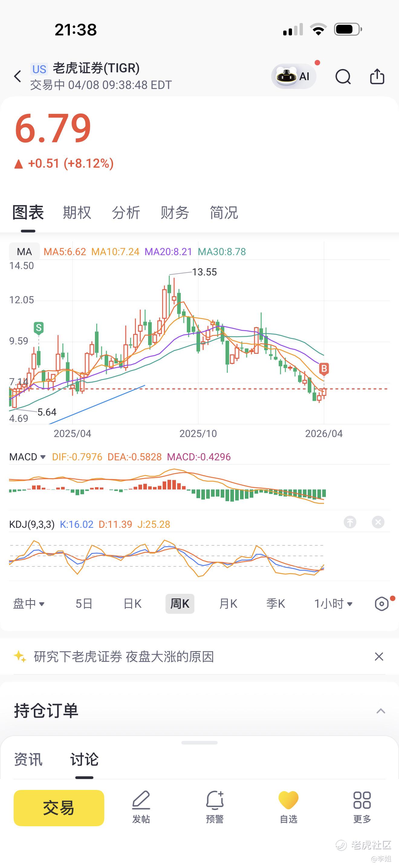The height and width of the screenshot is (868, 399).
Task: Tap the sparkle AI suggestion icon
Action: (x=20, y=656)
